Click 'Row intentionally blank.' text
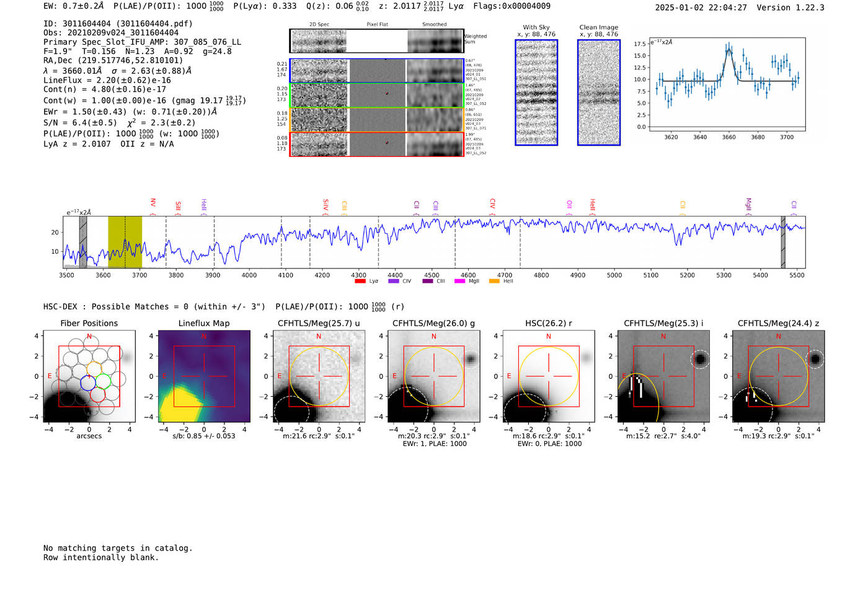Screen dimensions: 868x591 point(101,558)
